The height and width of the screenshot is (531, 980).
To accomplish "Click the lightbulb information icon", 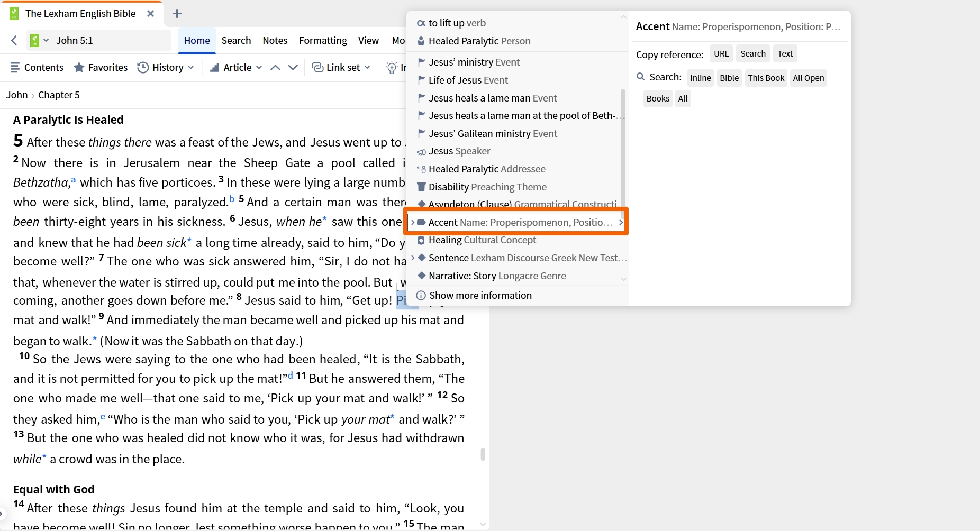I will click(392, 67).
